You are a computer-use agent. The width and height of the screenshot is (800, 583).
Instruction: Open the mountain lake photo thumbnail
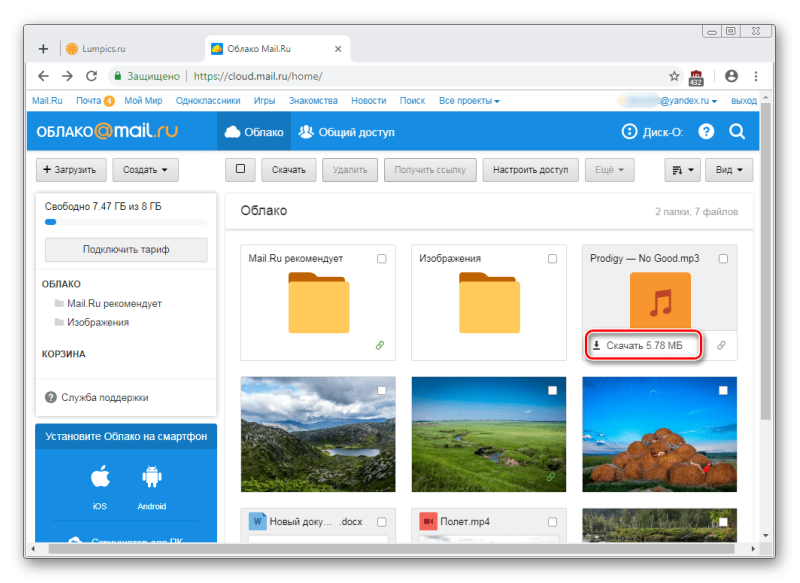tap(318, 434)
